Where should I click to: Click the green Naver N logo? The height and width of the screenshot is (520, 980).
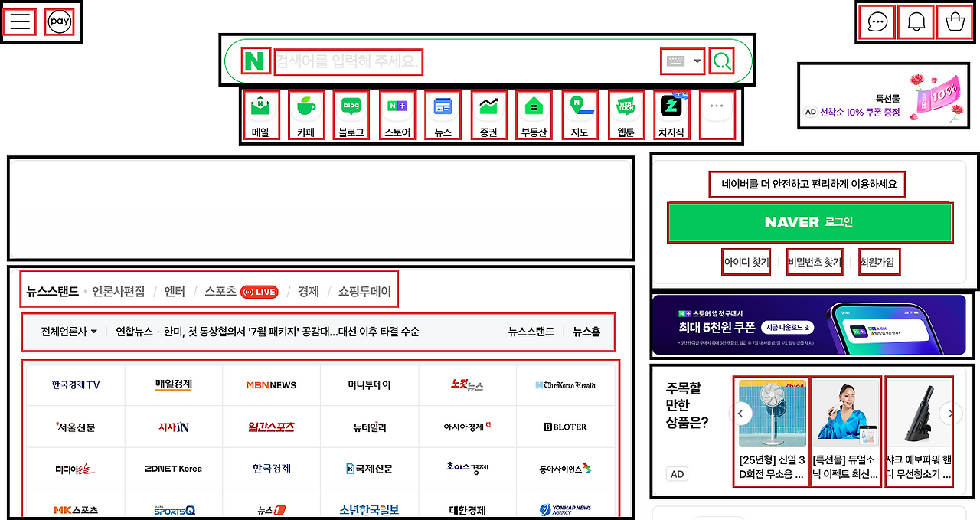(256, 61)
